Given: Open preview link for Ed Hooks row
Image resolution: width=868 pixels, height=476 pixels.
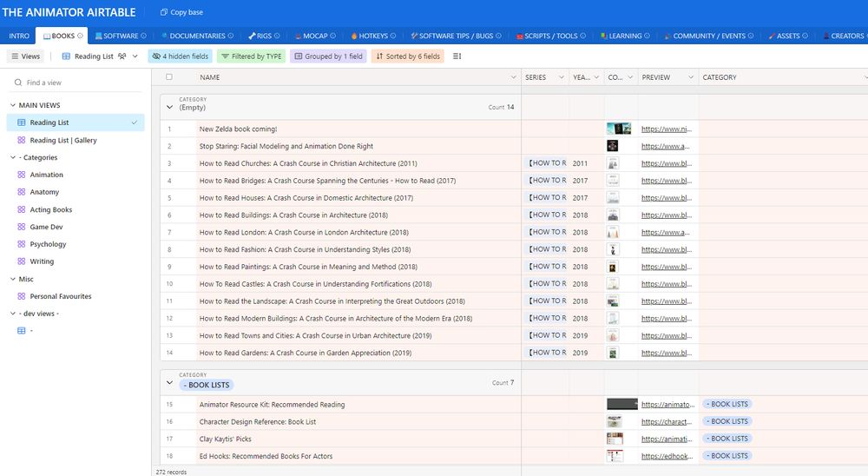Looking at the screenshot, I should tap(667, 456).
